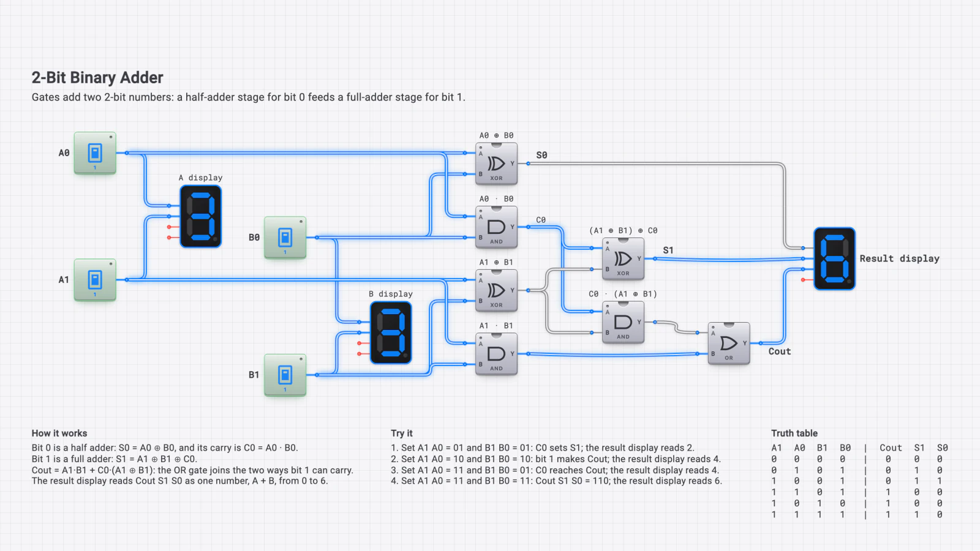Select the (A1 ⊕ B1) ⊕ C0 XOR gate

click(x=623, y=259)
